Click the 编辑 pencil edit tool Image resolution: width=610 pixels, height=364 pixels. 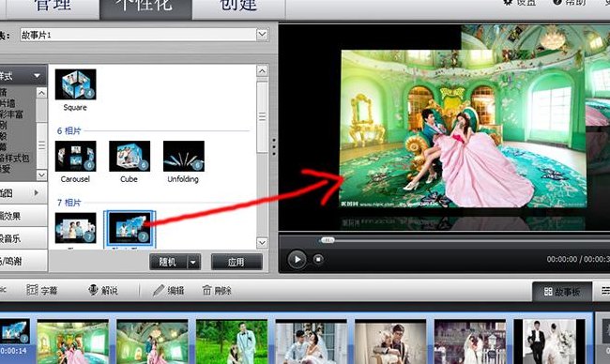click(159, 290)
